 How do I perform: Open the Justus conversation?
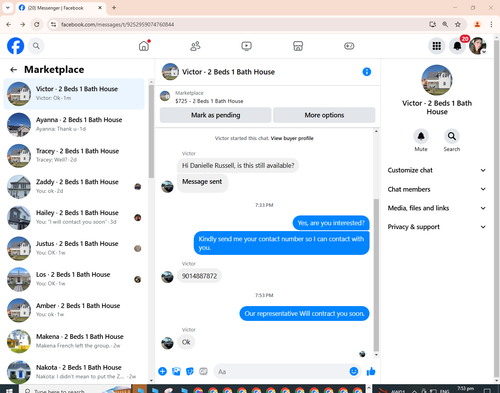[x=74, y=248]
